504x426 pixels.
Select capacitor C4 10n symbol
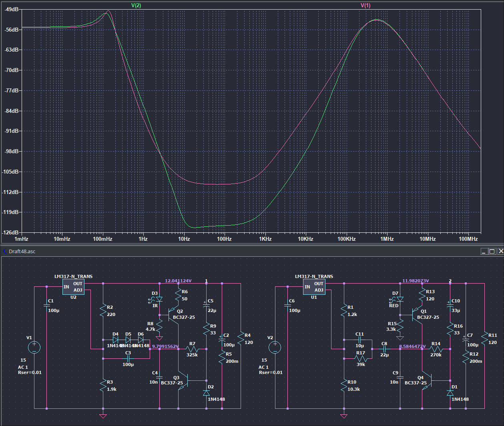pos(159,377)
